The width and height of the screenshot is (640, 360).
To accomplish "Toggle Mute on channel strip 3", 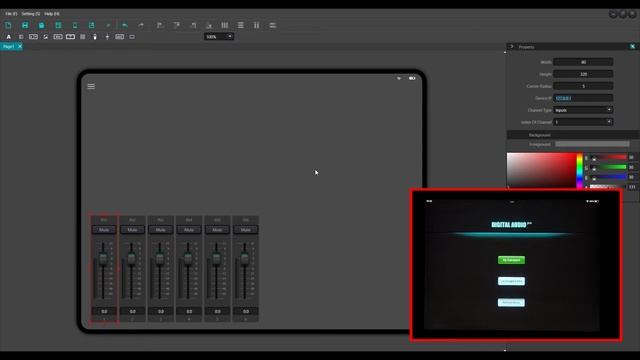I will click(x=160, y=230).
